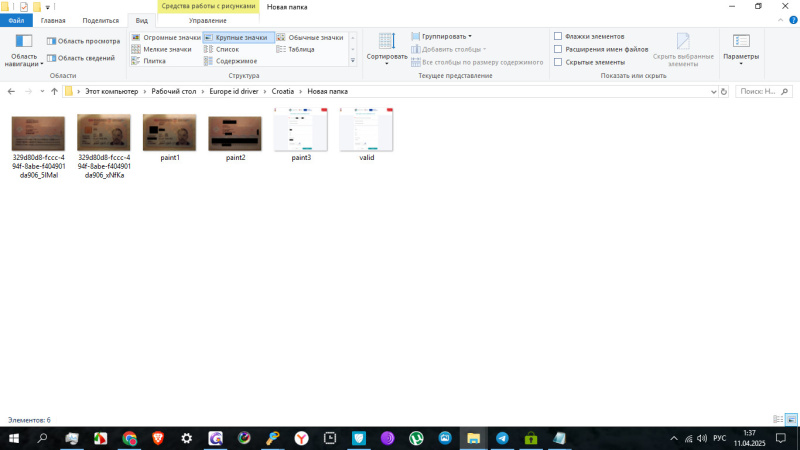Open Telegram from the taskbar
This screenshot has width=800, height=450.
[501, 438]
